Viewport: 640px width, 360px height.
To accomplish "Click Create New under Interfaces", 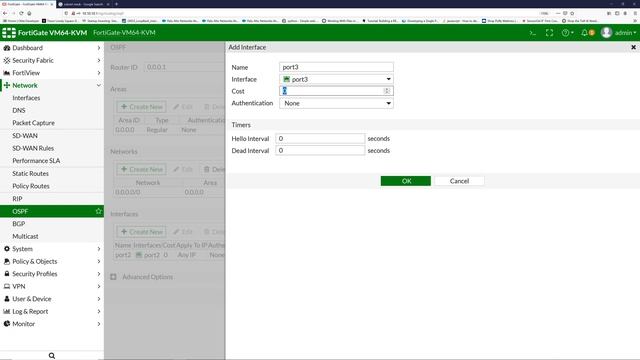I will click(142, 231).
